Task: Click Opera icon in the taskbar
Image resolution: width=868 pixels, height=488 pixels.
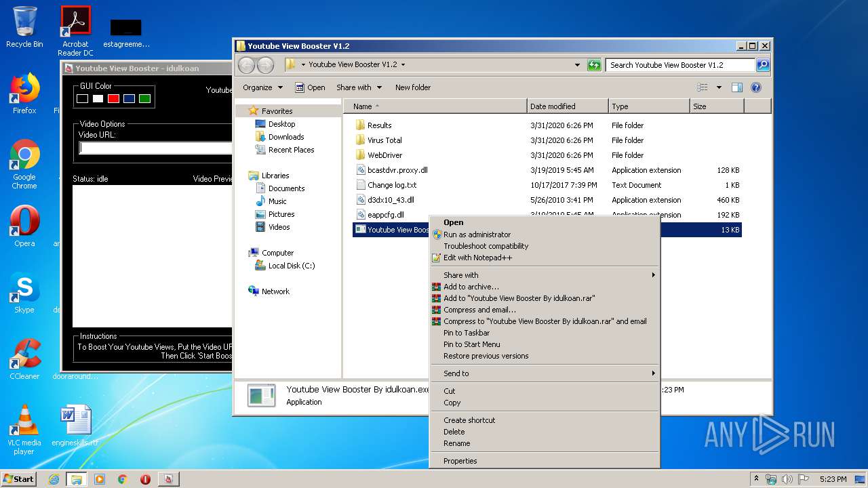Action: point(145,479)
